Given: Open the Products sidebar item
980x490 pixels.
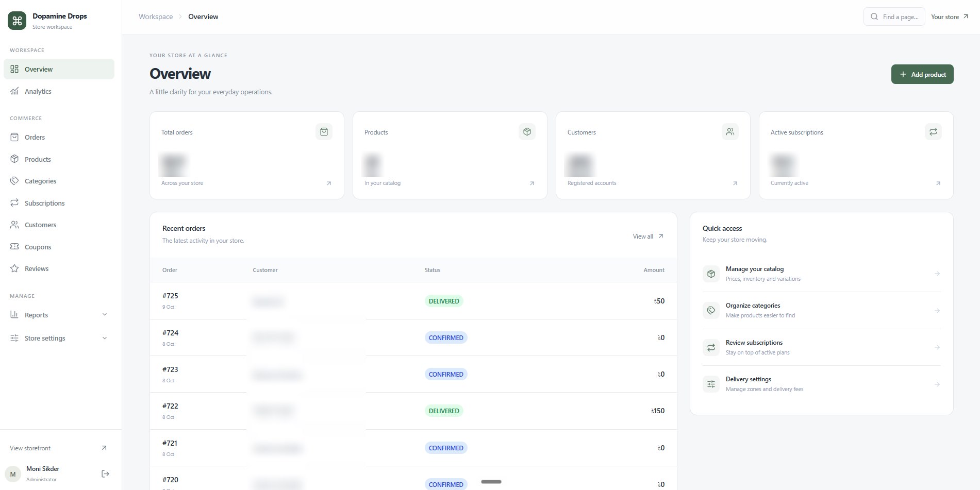Looking at the screenshot, I should point(59,159).
